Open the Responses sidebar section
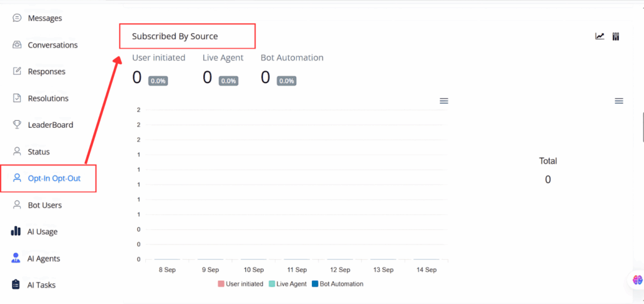 (x=46, y=72)
